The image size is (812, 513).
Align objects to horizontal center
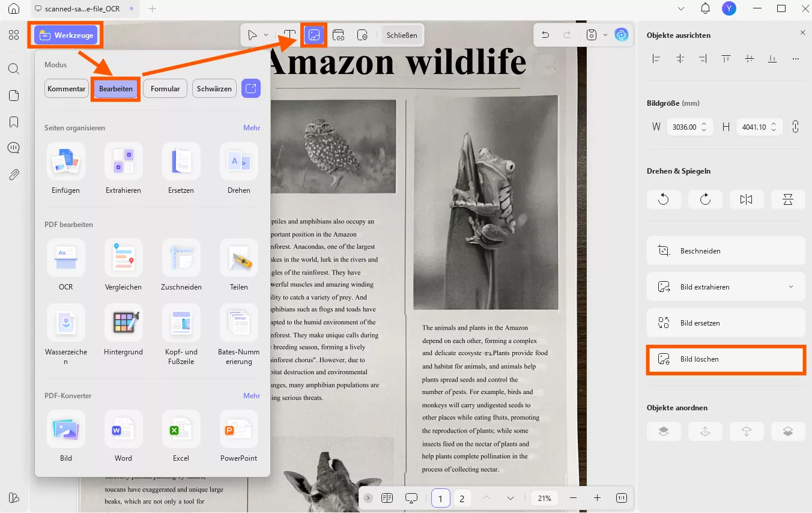pyautogui.click(x=680, y=59)
